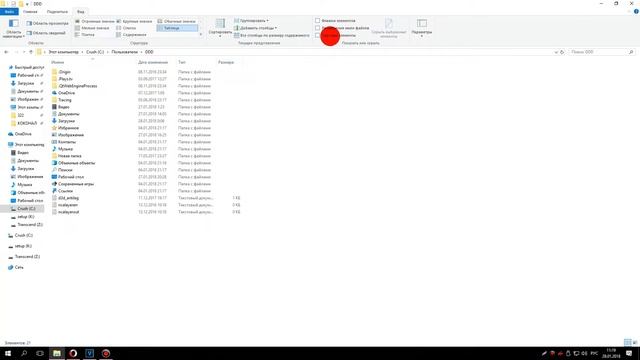Screen dimensions: 640x360
Task: Open recent locations dropdown beside forward arrow
Action: pos(24,52)
